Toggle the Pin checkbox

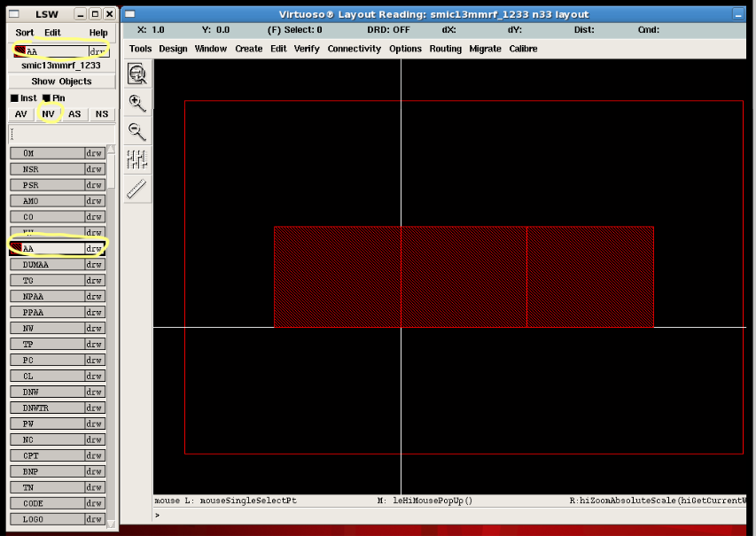point(46,97)
